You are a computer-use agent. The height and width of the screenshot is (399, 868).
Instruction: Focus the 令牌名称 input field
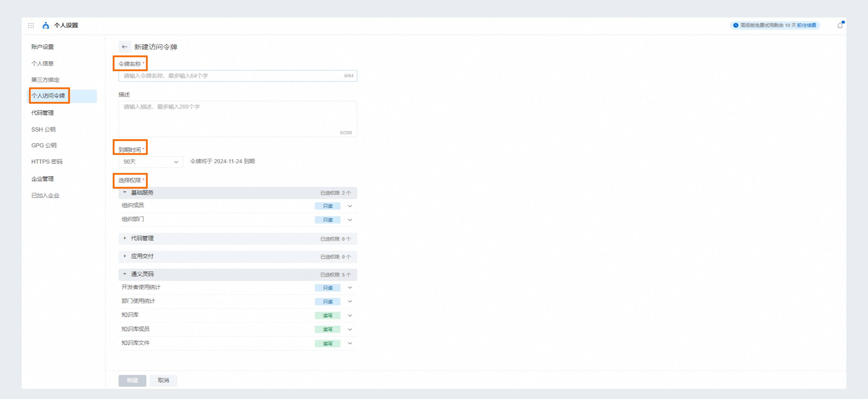click(237, 76)
